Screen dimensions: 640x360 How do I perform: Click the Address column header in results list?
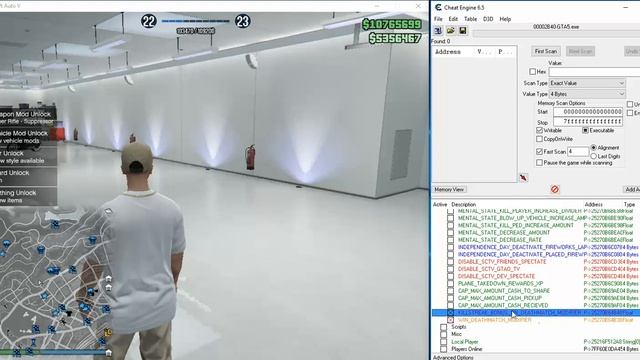[448, 52]
